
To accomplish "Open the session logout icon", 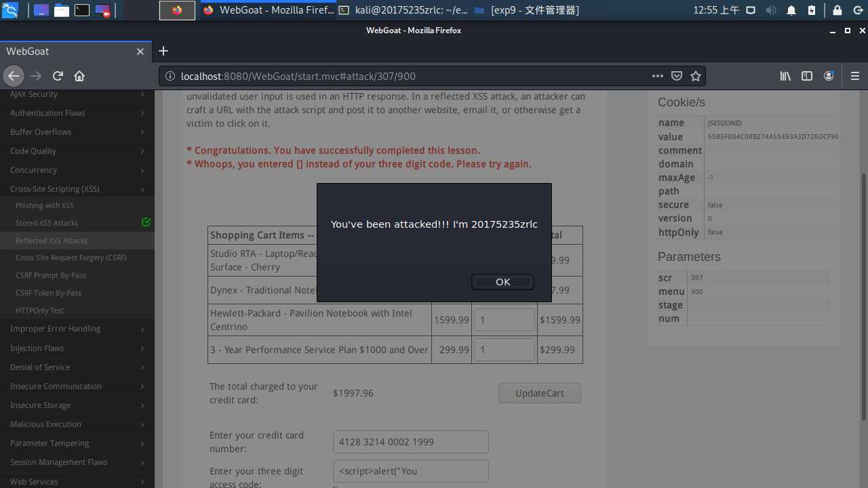I will click(x=856, y=10).
